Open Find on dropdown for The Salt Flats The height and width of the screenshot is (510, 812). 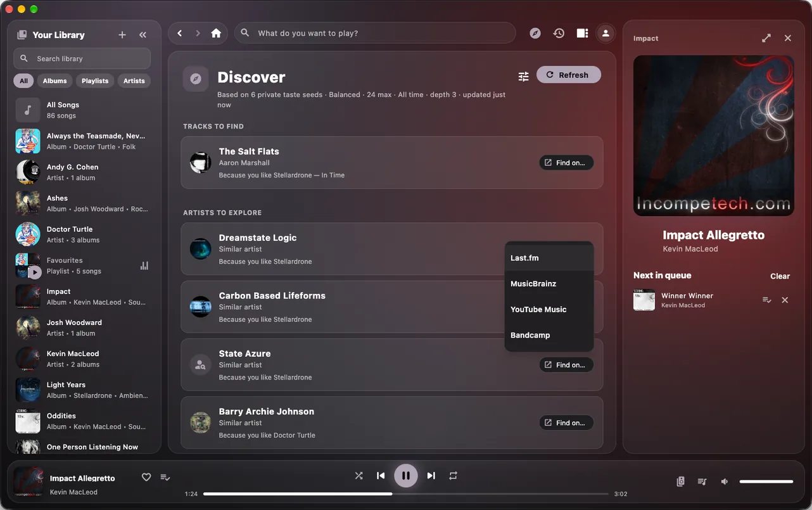566,163
